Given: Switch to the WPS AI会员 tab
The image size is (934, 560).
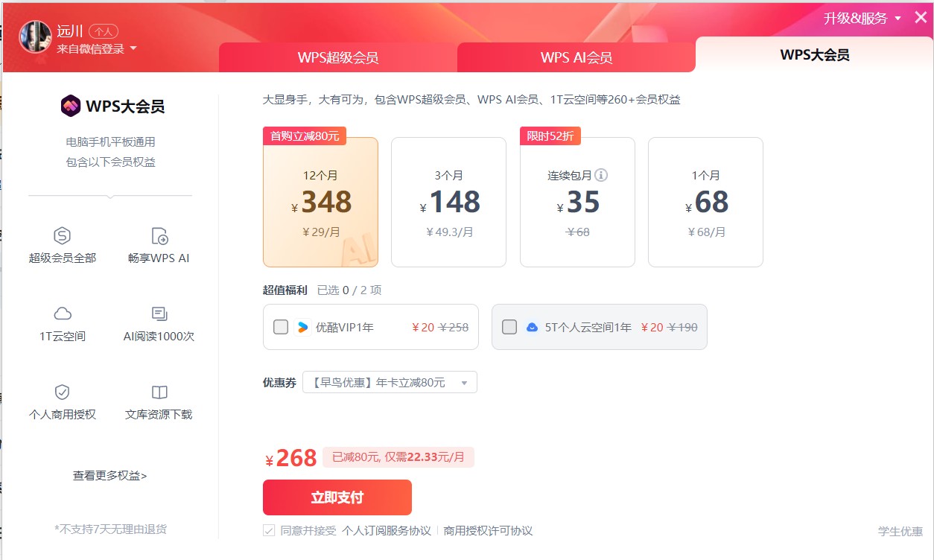Looking at the screenshot, I should tap(576, 57).
